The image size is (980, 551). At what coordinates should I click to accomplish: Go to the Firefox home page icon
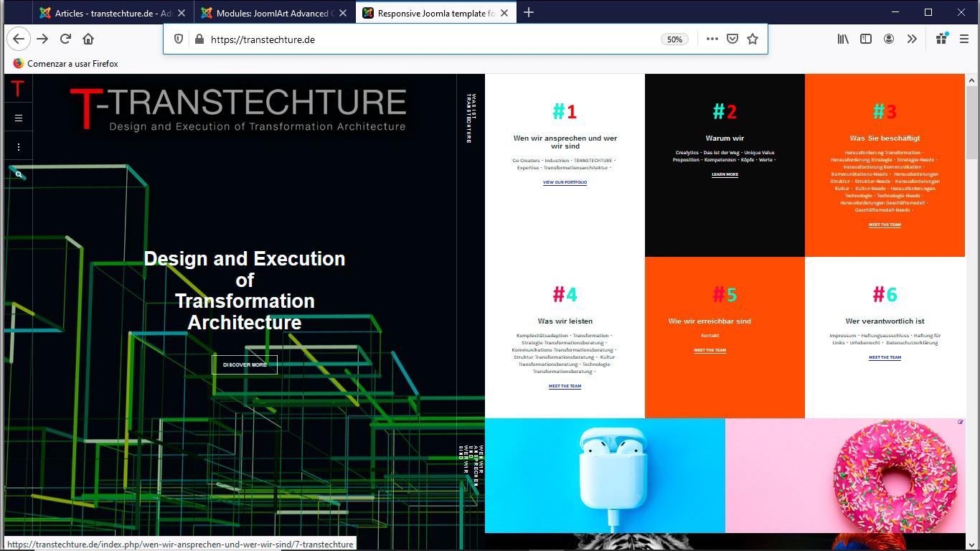tap(88, 39)
